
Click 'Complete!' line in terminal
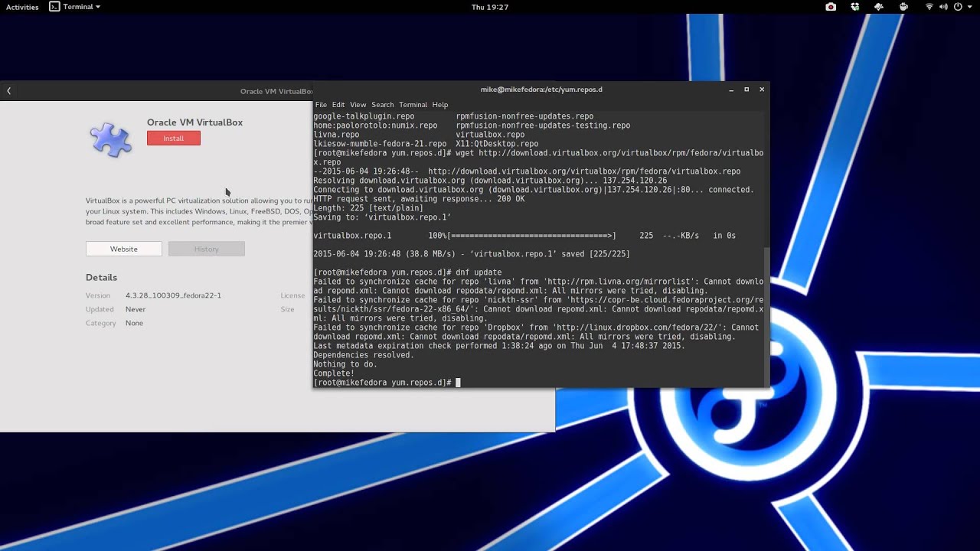(x=334, y=373)
